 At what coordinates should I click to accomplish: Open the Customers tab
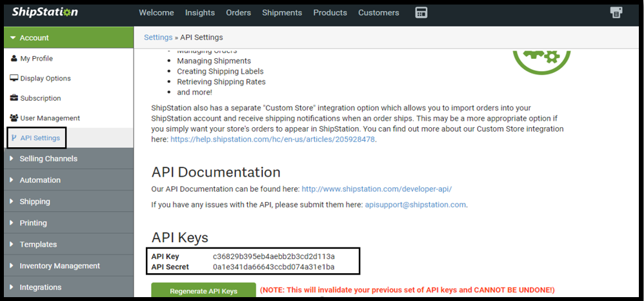[378, 13]
